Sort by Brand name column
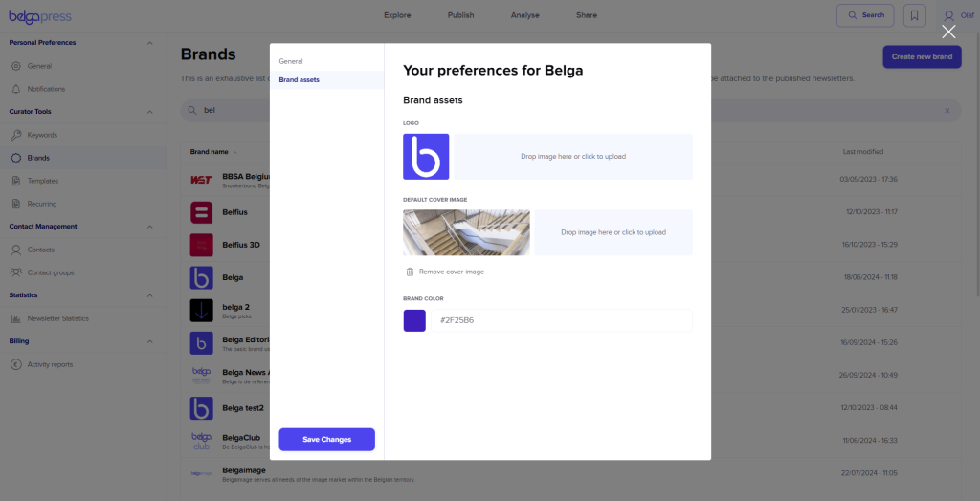Viewport: 980px width, 501px height. [x=213, y=152]
